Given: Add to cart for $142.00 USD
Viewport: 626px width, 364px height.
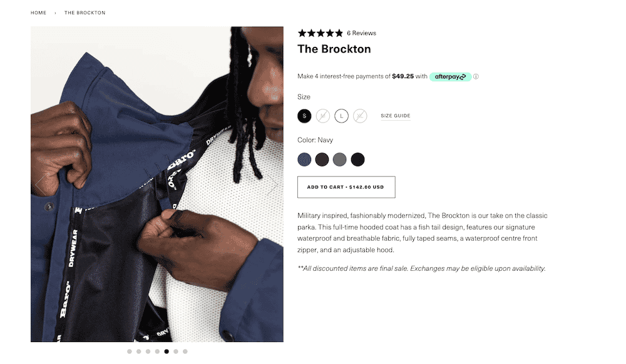Looking at the screenshot, I should click(346, 187).
